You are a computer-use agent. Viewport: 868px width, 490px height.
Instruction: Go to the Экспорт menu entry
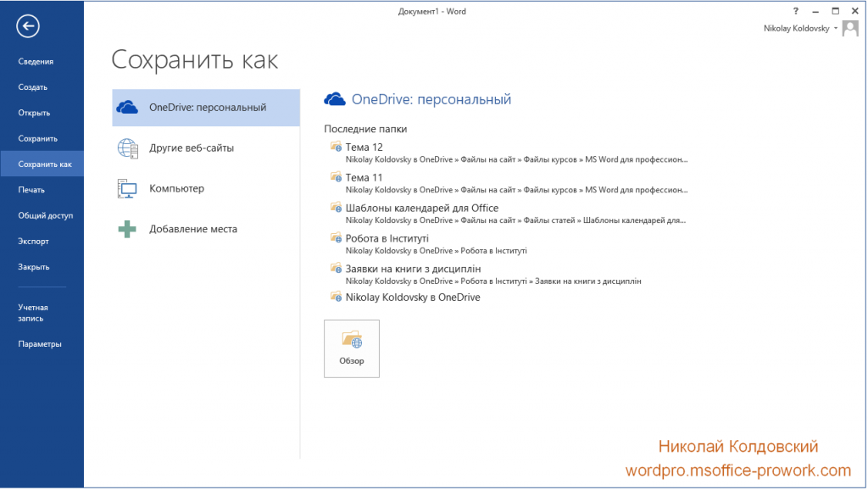pos(34,241)
